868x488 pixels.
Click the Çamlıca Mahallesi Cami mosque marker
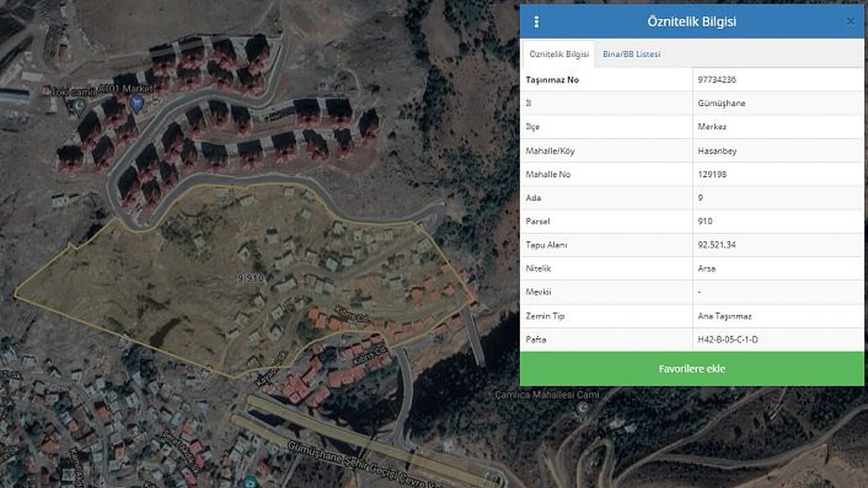tap(582, 409)
